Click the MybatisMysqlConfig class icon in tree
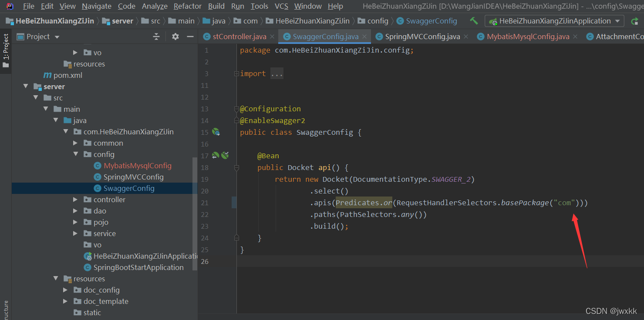The height and width of the screenshot is (320, 644). pyautogui.click(x=98, y=166)
